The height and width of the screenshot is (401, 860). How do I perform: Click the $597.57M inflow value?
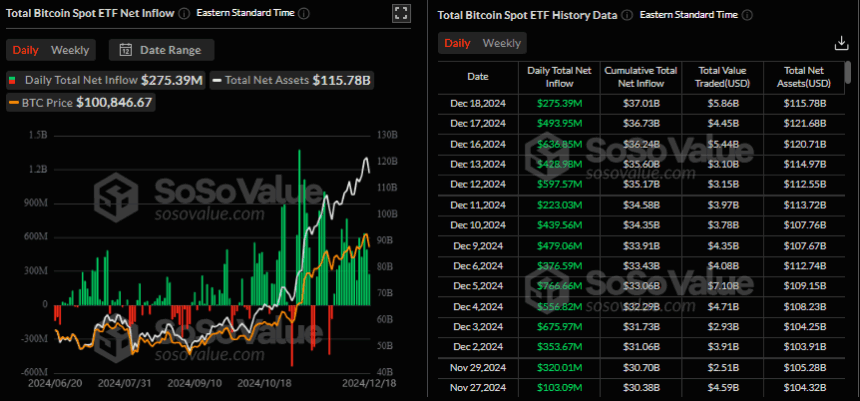coord(559,184)
